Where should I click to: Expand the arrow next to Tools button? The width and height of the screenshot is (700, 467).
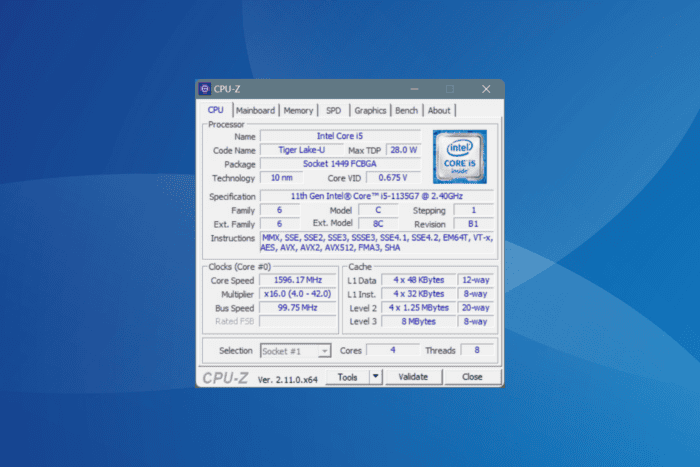tap(376, 377)
